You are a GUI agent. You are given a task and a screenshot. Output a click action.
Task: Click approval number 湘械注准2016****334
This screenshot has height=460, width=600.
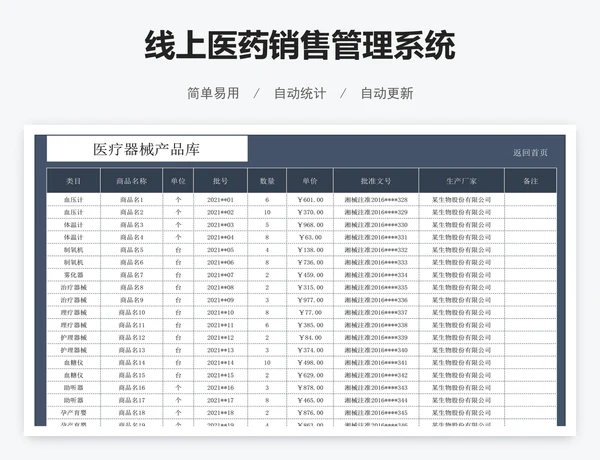376,275
